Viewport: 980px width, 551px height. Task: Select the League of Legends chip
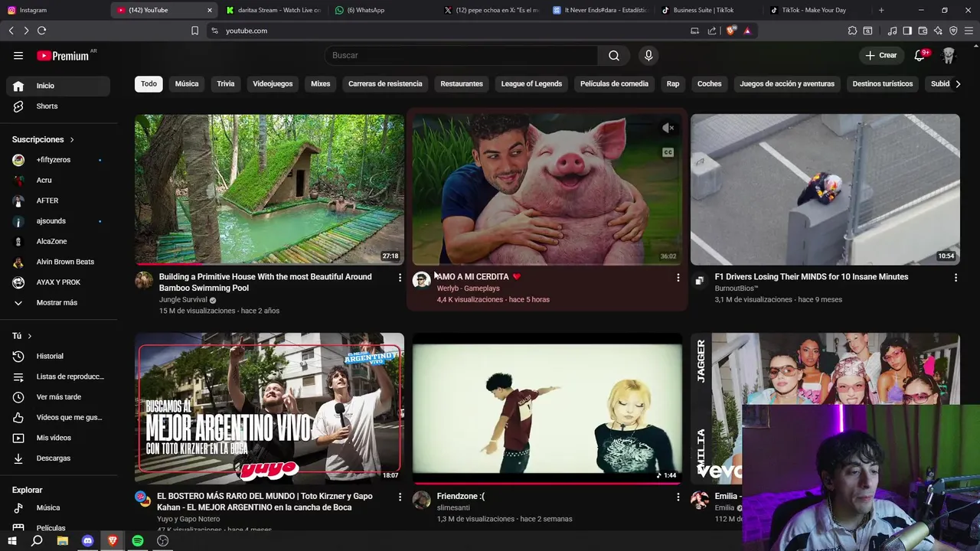tap(531, 84)
